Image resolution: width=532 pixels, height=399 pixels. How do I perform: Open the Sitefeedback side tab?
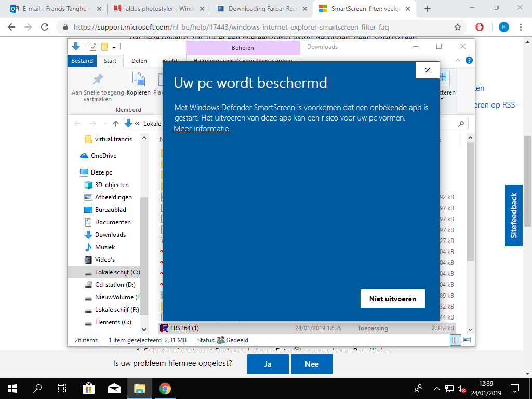[x=514, y=216]
